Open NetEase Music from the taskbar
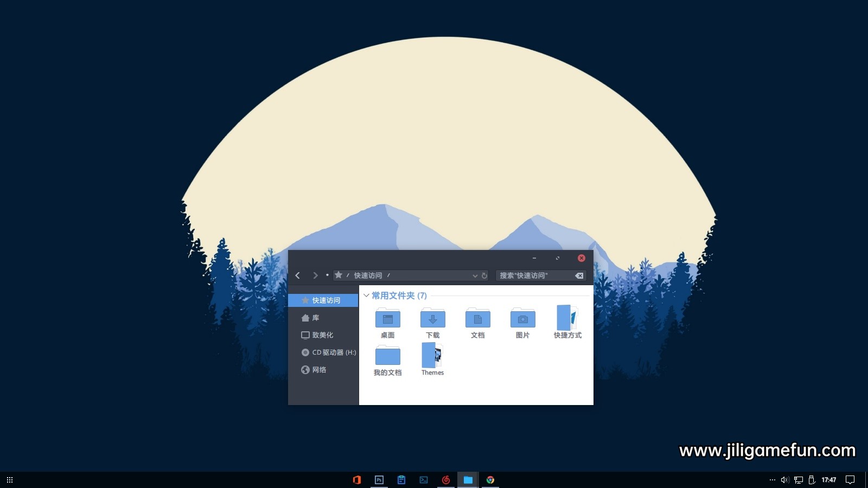 pos(446,480)
